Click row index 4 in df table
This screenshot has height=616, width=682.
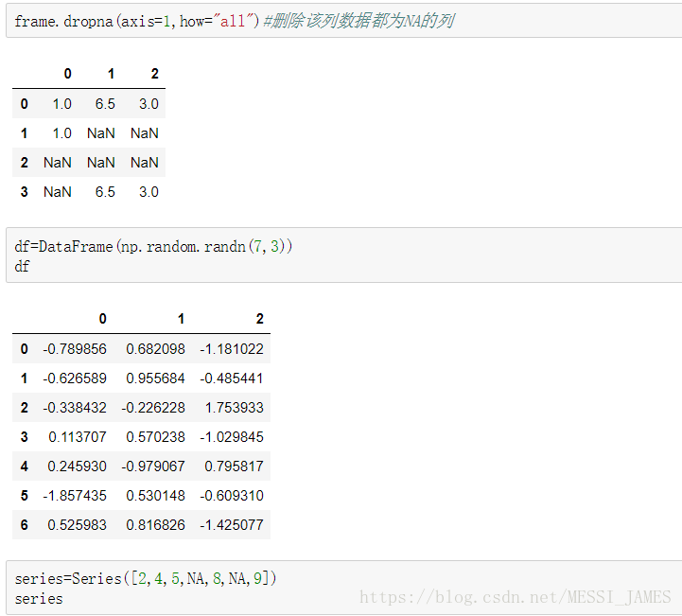(x=25, y=466)
